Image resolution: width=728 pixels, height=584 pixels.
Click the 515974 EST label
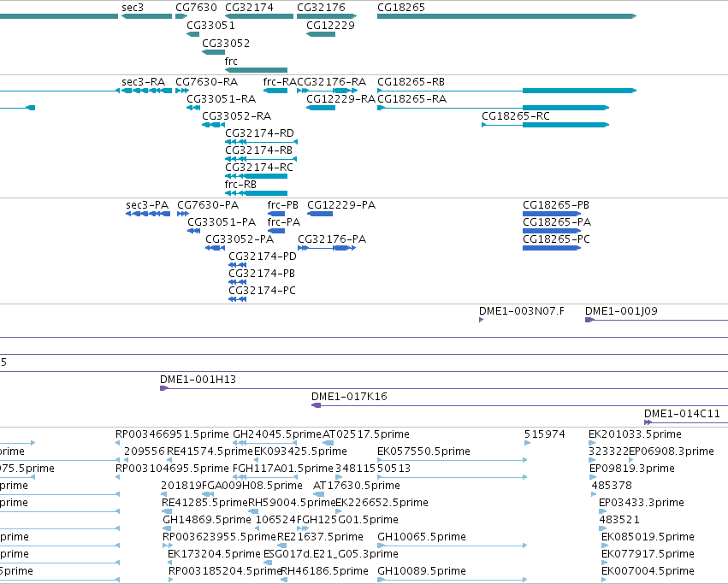coord(545,434)
